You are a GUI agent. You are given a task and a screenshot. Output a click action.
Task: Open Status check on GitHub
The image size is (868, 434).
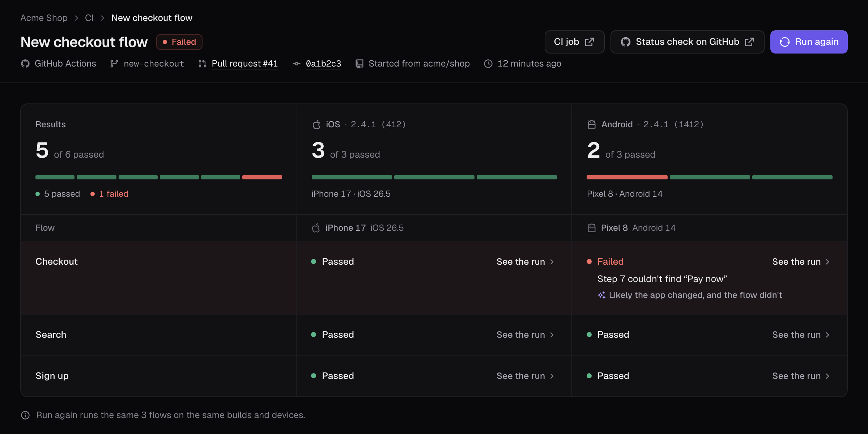tap(687, 42)
